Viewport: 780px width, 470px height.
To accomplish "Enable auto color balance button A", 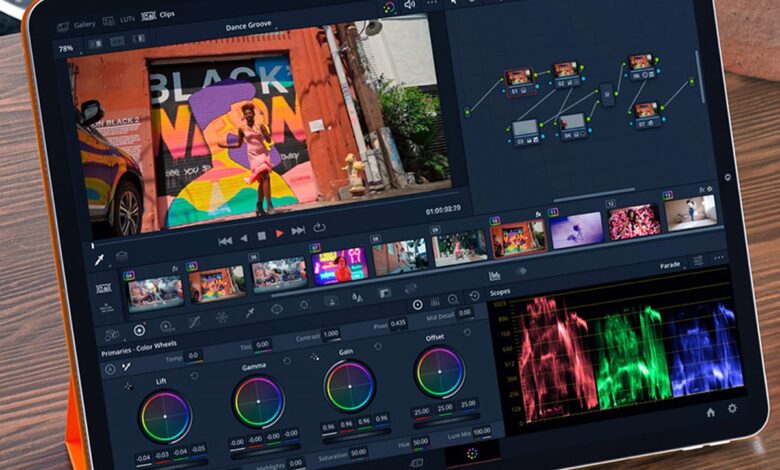I will coord(110,369).
